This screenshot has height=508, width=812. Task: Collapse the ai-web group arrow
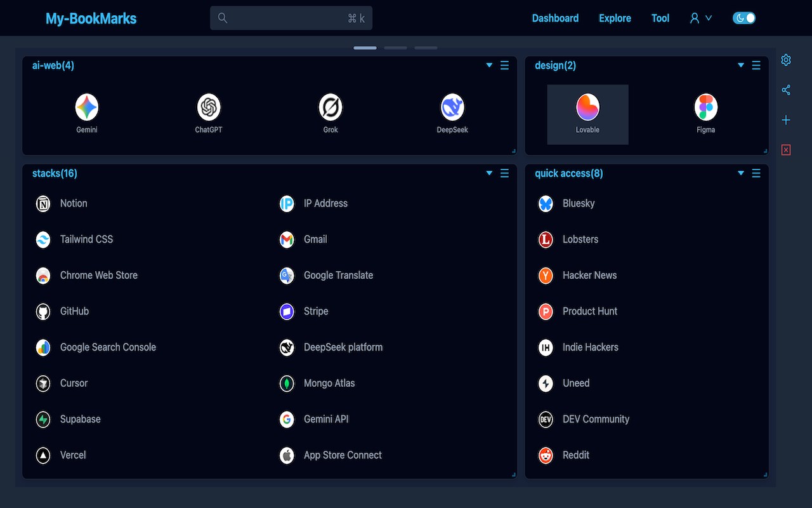(489, 65)
